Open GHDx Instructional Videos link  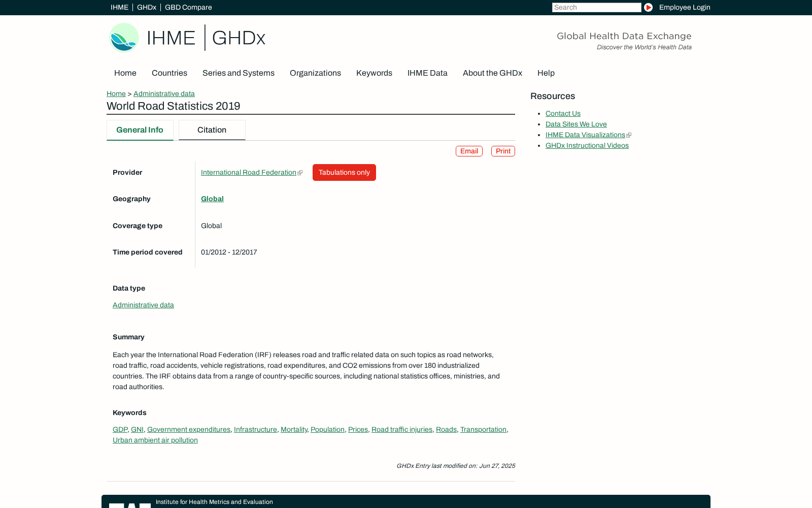coord(587,145)
